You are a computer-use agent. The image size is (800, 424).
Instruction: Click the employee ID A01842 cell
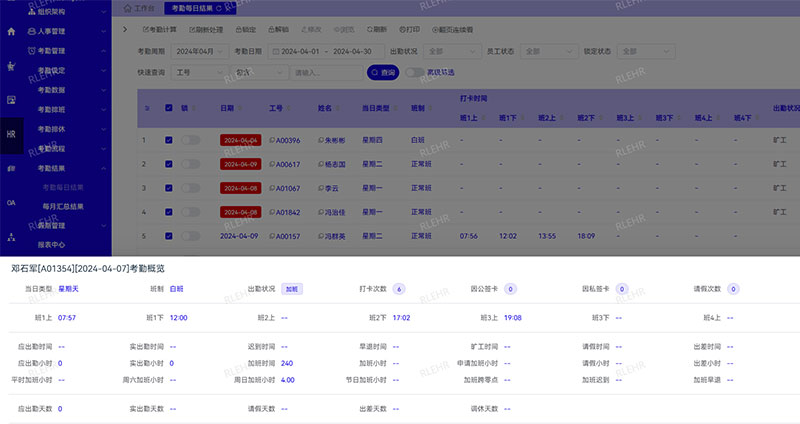[288, 212]
